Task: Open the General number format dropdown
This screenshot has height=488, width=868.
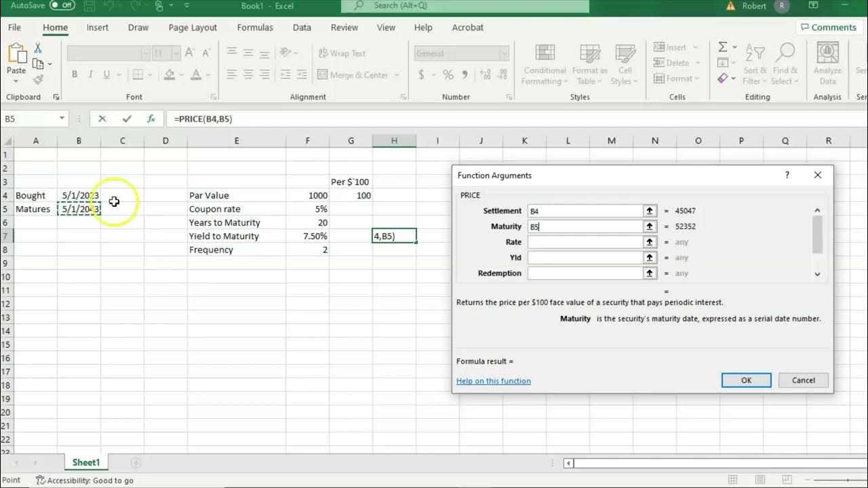Action: [504, 53]
